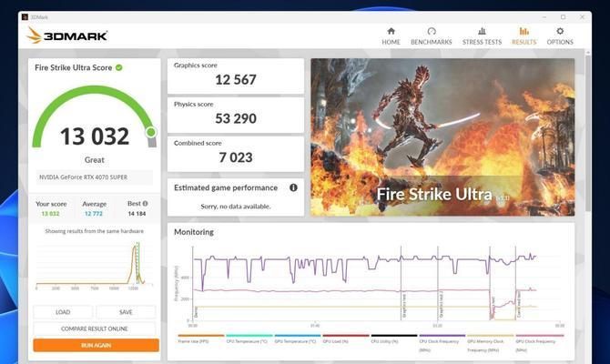Viewport: 610px width, 364px height.
Task: Click the Best score 14 184
Action: [137, 214]
